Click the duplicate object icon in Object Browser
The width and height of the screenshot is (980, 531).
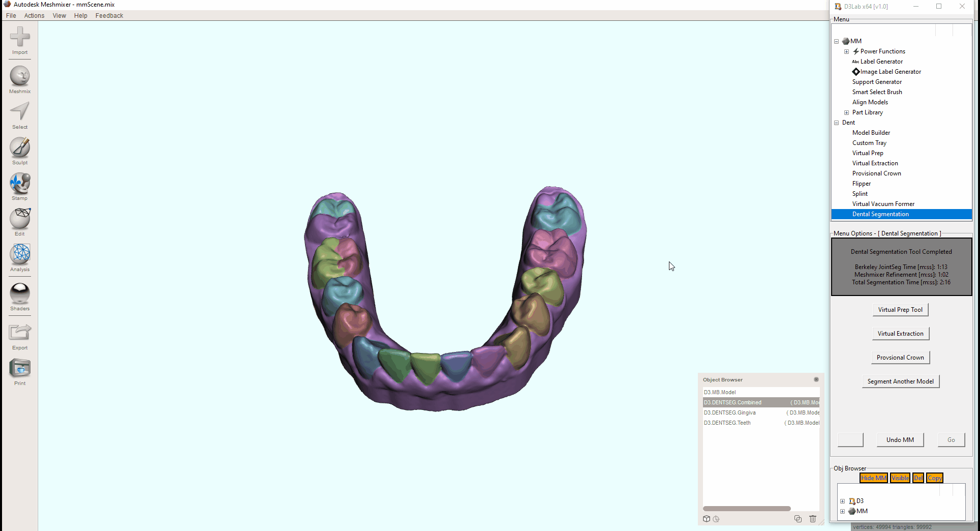(798, 519)
